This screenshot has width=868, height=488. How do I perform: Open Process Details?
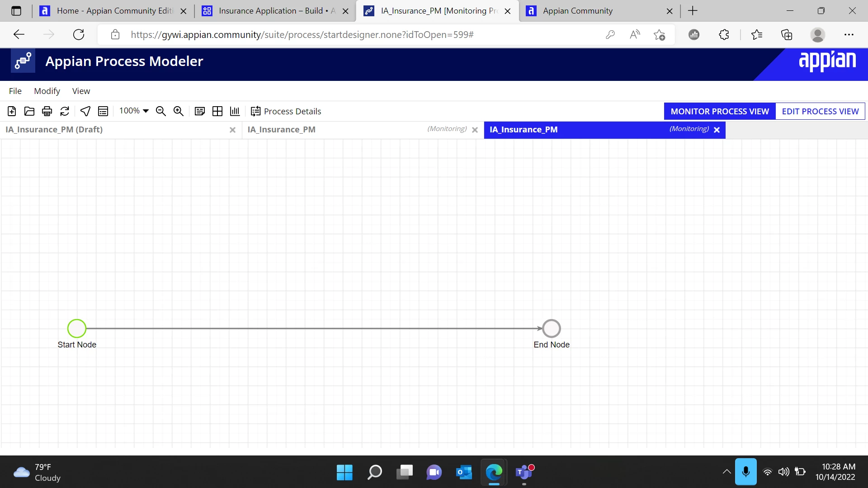pos(286,111)
